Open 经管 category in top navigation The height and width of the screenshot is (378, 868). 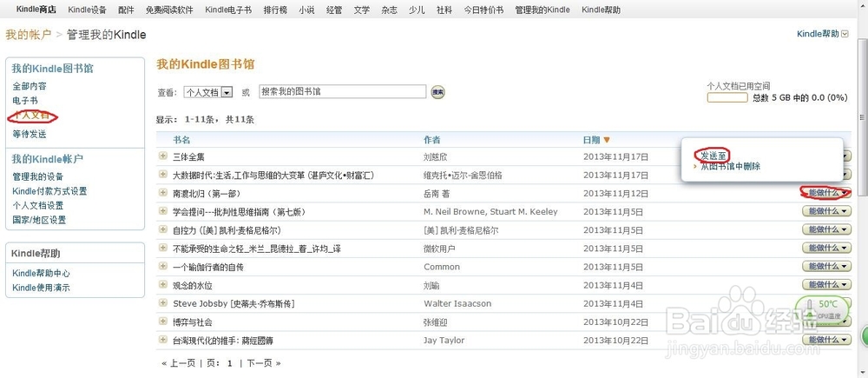coord(334,10)
